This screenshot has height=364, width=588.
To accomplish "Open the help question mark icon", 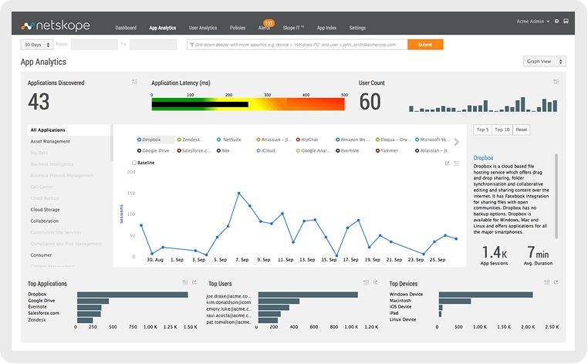I will [x=557, y=22].
